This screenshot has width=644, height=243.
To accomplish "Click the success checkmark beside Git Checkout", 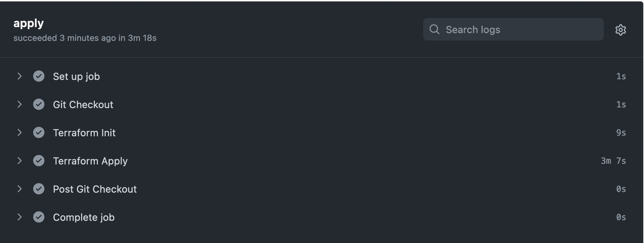I will 39,104.
